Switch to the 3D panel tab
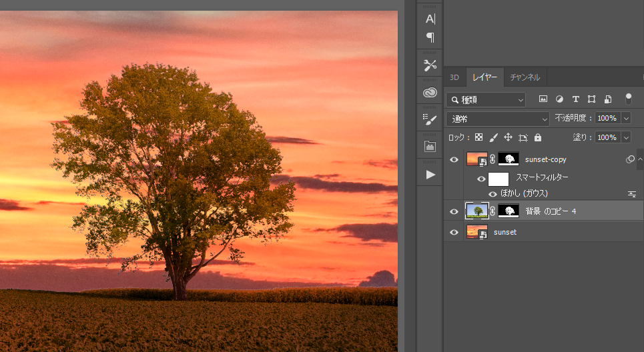 click(x=454, y=77)
